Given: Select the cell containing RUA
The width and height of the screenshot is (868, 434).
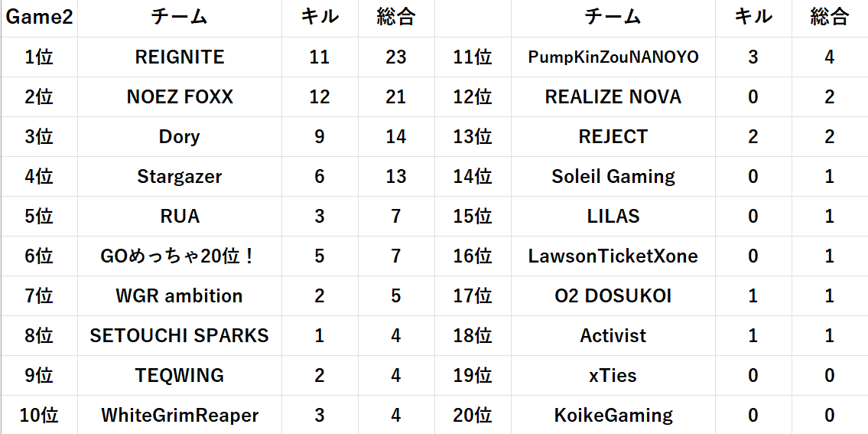Looking at the screenshot, I should tap(180, 217).
